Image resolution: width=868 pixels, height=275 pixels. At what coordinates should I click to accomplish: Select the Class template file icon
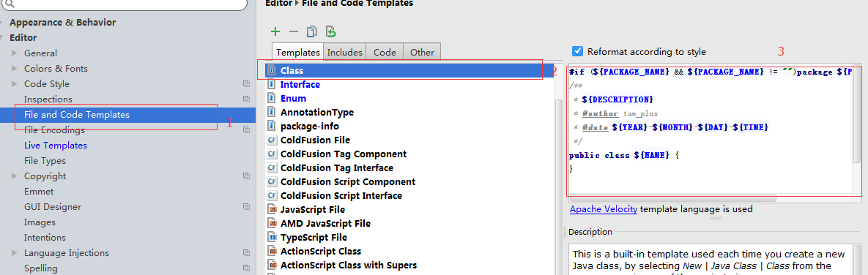pos(272,71)
